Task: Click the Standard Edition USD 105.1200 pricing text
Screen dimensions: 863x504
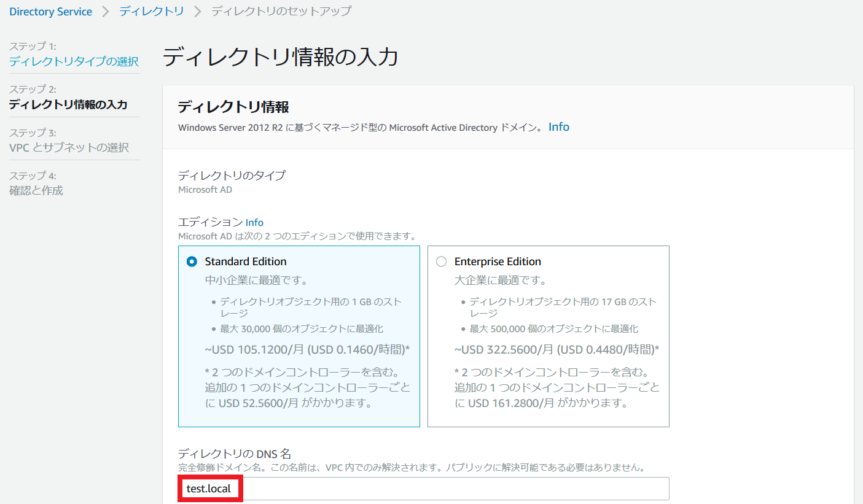Action: coord(307,349)
